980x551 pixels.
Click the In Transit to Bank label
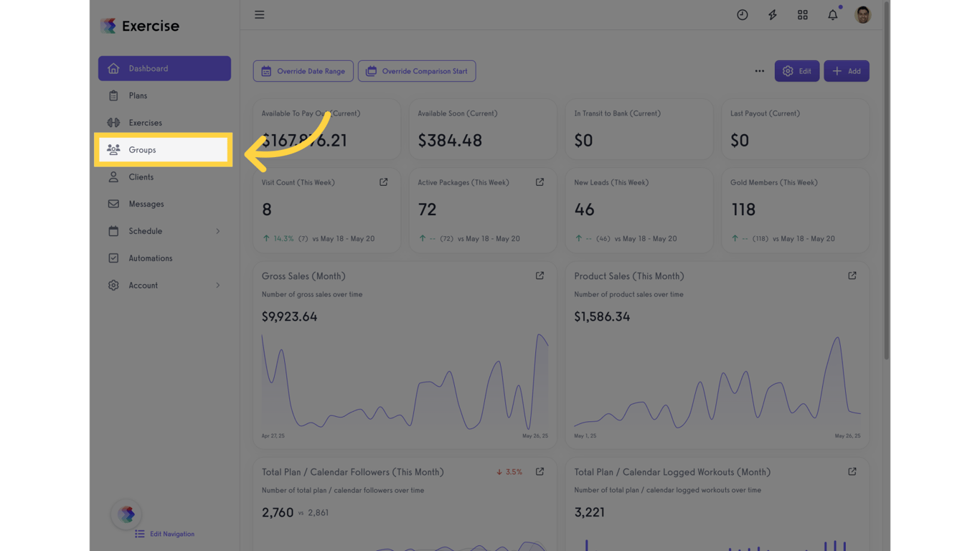tap(618, 113)
